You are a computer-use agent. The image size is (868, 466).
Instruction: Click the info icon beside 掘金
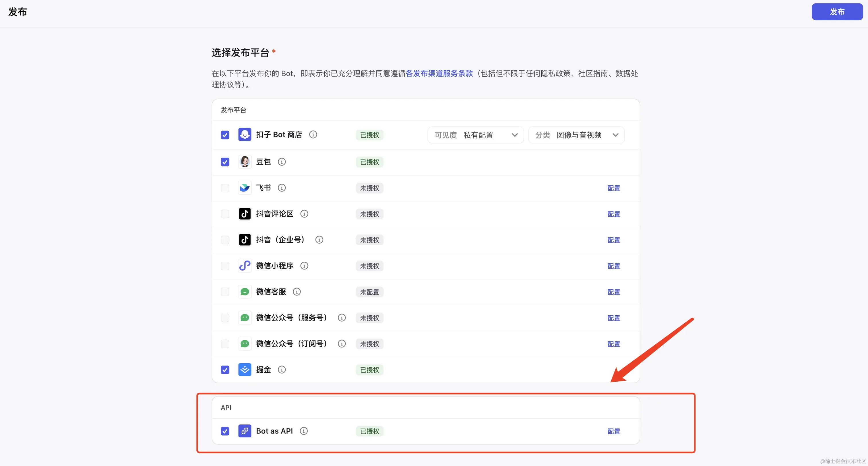click(282, 370)
